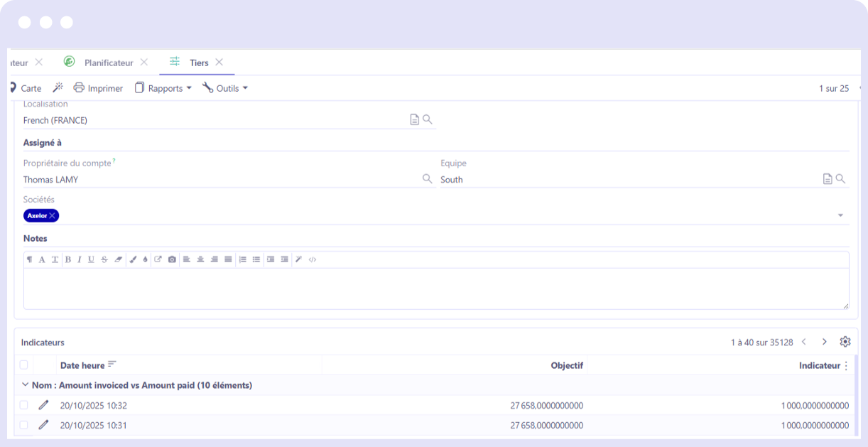
Task: Open the Equipe South record document icon
Action: (828, 179)
